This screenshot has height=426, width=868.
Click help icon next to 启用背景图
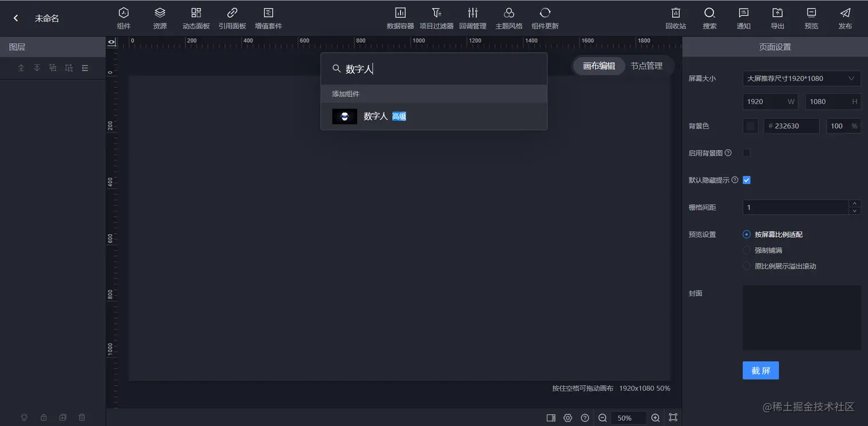[728, 153]
